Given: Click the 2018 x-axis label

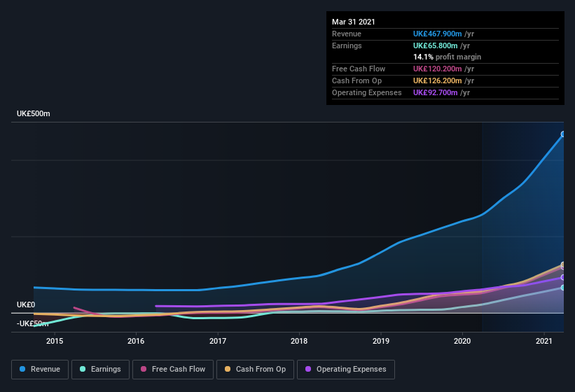Looking at the screenshot, I should point(299,341).
